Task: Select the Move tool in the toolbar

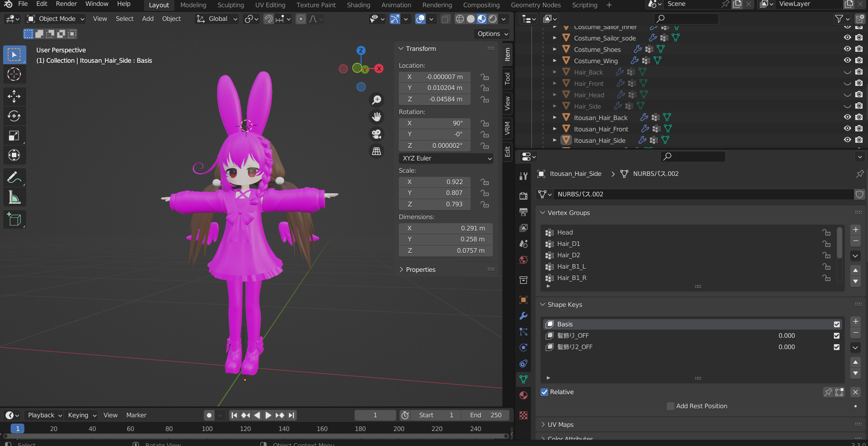Action: click(14, 96)
